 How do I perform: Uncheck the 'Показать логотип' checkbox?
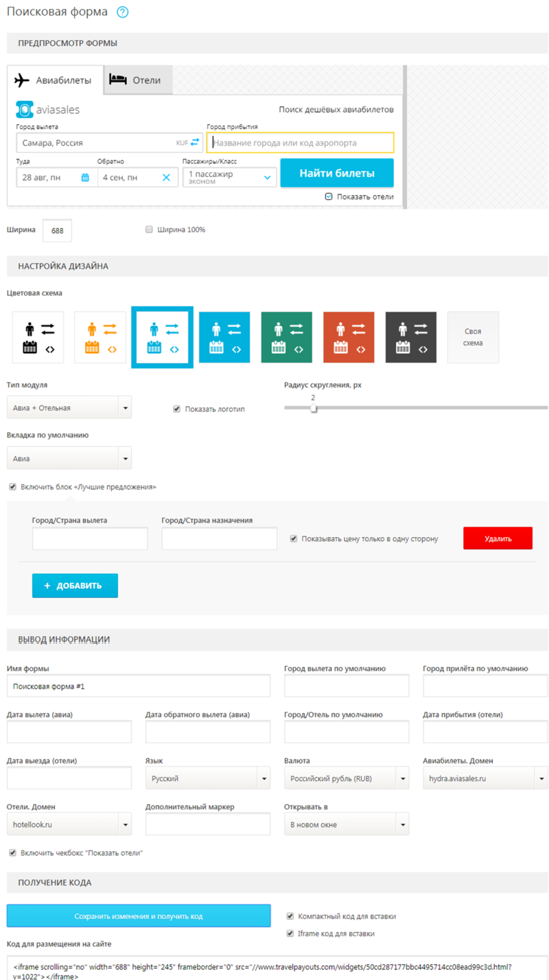point(176,409)
